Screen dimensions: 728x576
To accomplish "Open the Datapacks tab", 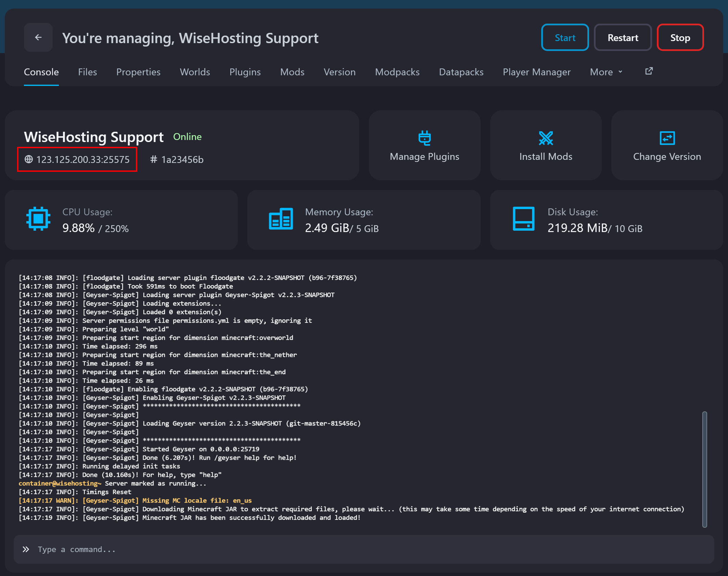I will (x=461, y=72).
